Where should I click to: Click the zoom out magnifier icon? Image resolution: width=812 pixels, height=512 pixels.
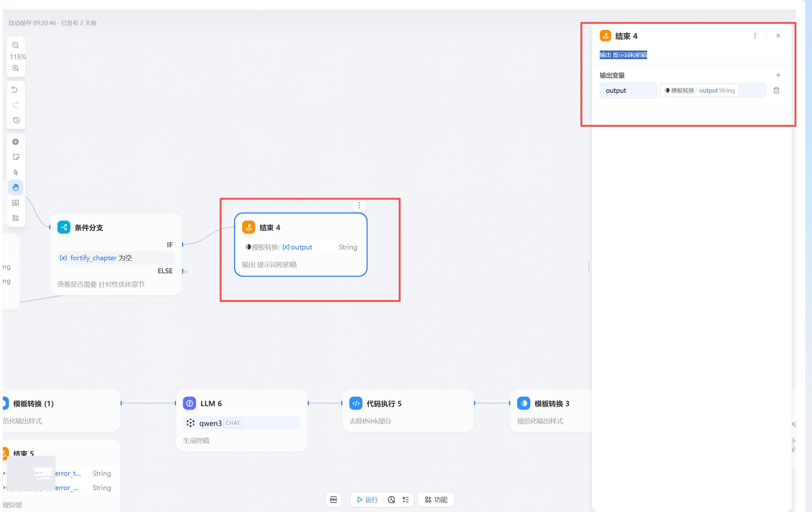click(16, 45)
